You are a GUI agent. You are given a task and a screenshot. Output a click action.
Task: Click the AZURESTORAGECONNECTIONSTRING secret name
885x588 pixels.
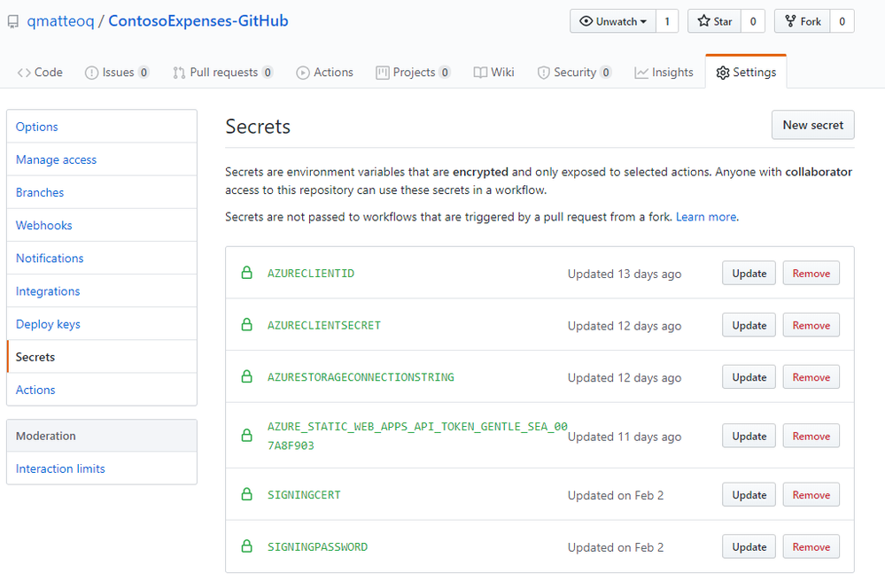coord(361,377)
